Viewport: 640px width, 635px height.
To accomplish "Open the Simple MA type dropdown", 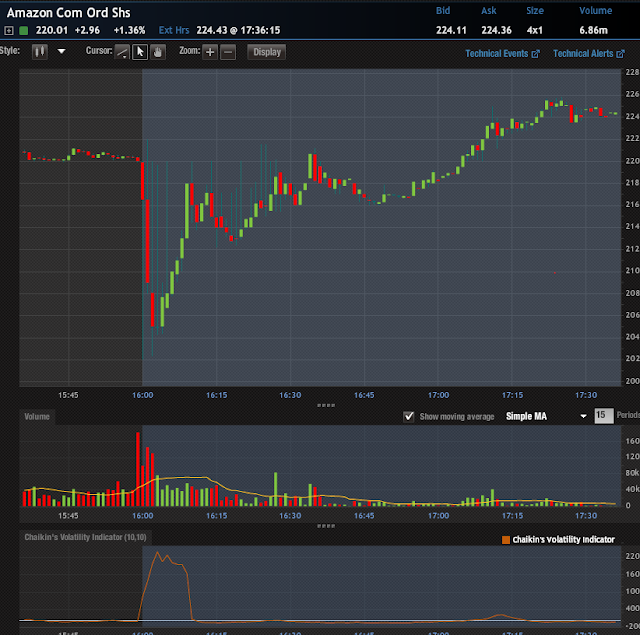I will (546, 416).
